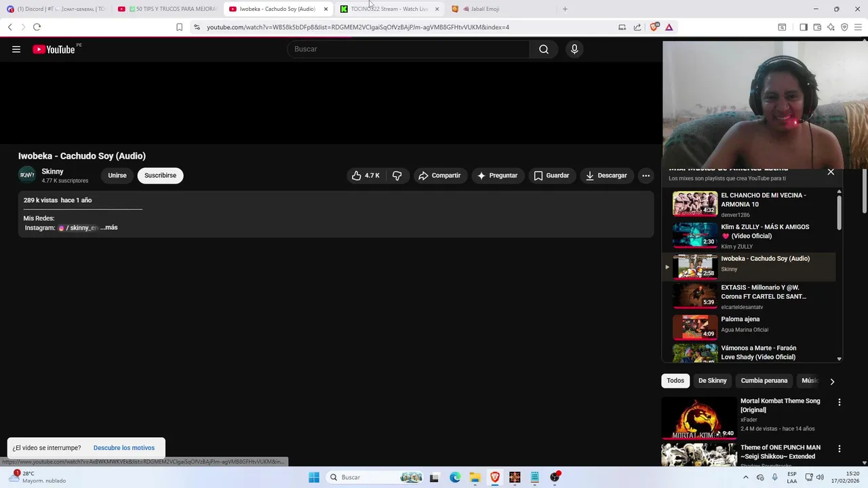868x488 pixels.
Task: Open Microsoft Edge from taskbar
Action: tap(455, 477)
